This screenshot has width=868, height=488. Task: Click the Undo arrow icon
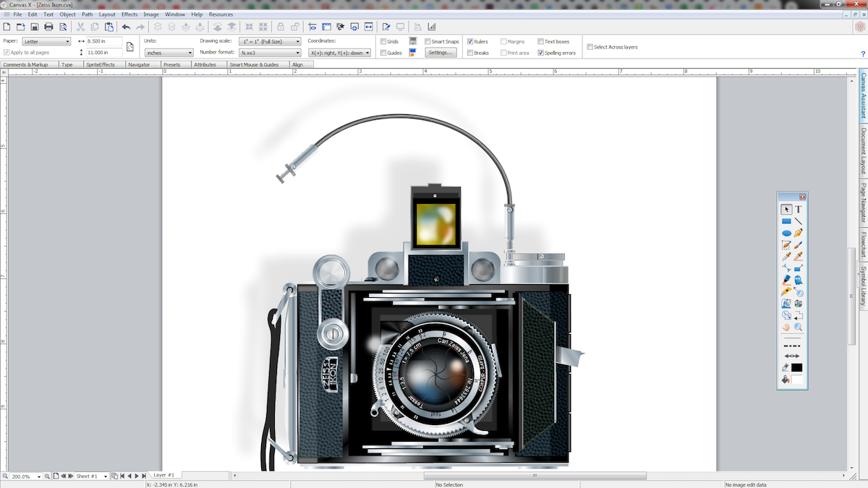pyautogui.click(x=126, y=27)
